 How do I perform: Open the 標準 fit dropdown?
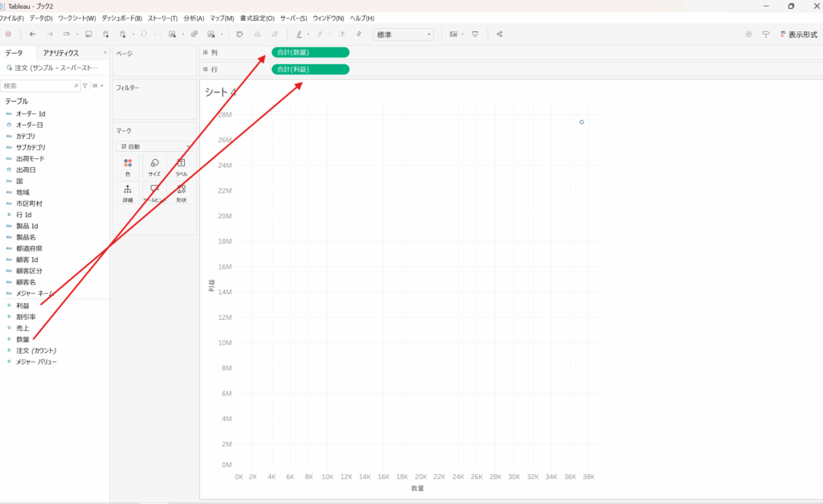pyautogui.click(x=403, y=35)
